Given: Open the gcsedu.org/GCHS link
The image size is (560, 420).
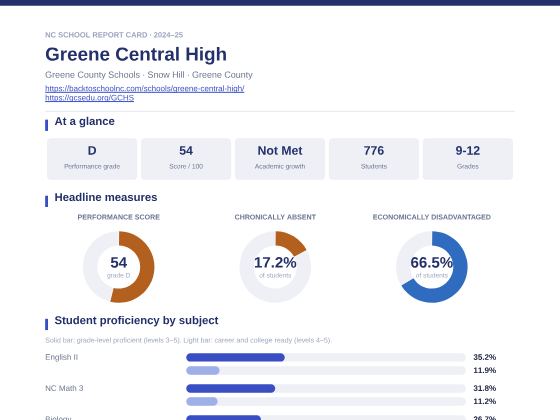Looking at the screenshot, I should click(x=90, y=98).
